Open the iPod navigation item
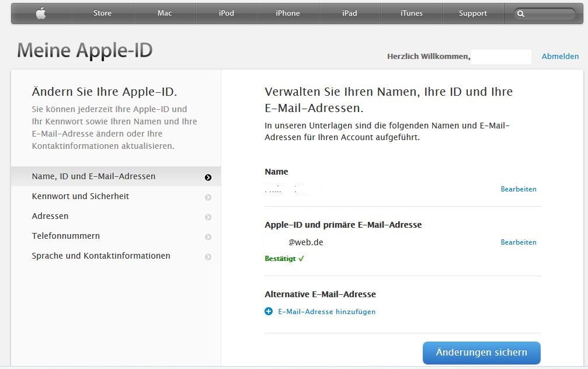This screenshot has width=588, height=369. (226, 13)
